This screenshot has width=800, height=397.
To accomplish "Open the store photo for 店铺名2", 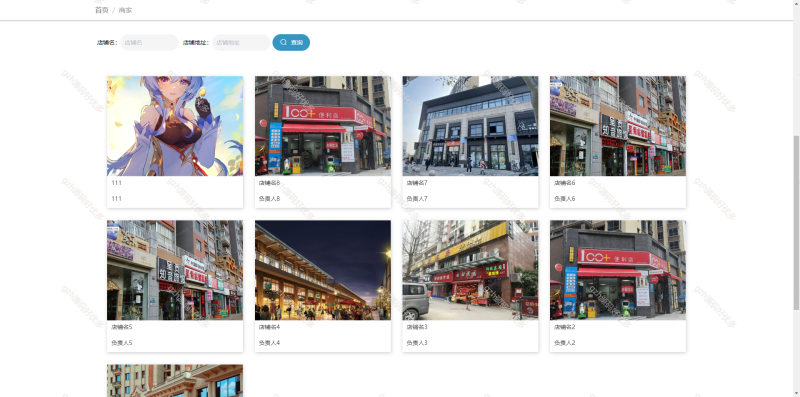I will (x=618, y=270).
